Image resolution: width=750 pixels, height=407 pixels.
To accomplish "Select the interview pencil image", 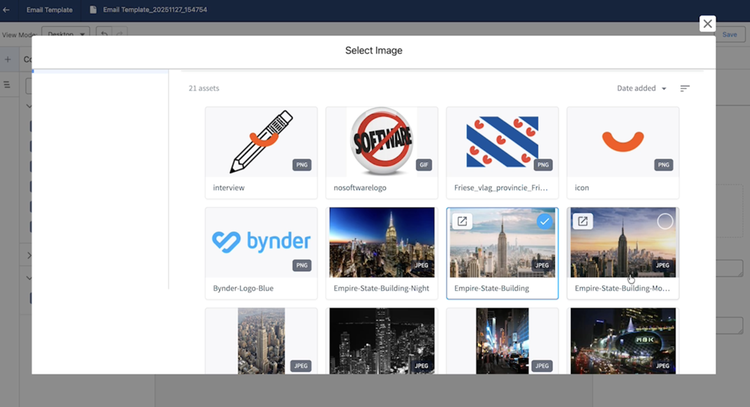I will [x=261, y=142].
